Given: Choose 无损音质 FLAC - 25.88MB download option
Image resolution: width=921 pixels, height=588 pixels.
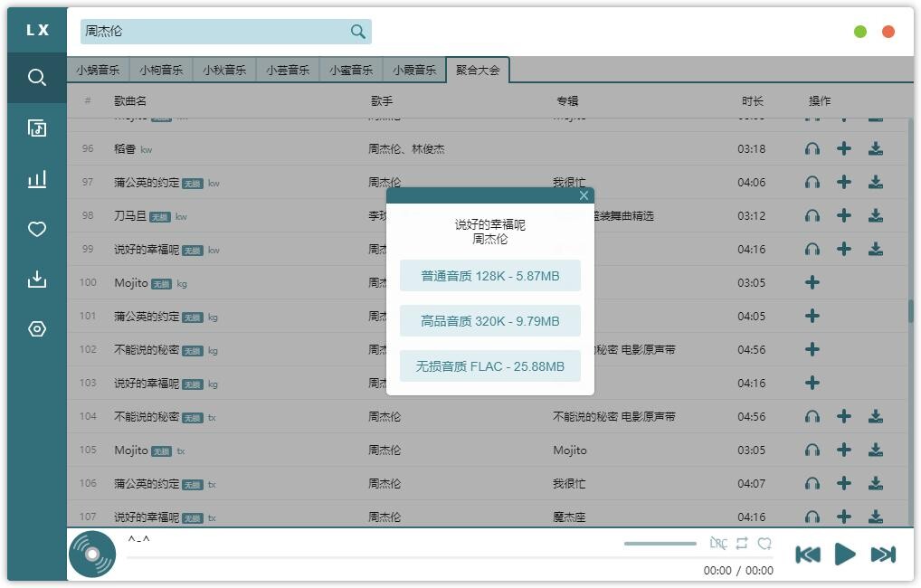Looking at the screenshot, I should click(490, 366).
